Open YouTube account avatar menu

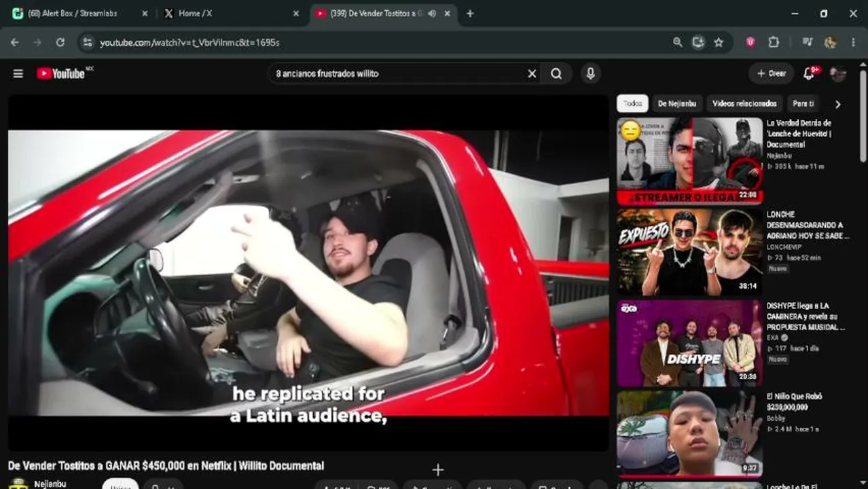tap(838, 73)
